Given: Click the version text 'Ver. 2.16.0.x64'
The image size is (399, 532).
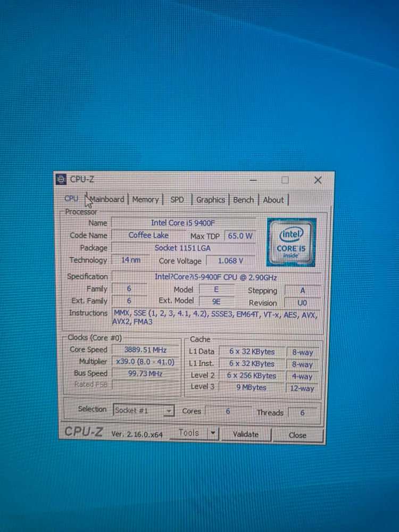Looking at the screenshot, I should coord(137,435).
